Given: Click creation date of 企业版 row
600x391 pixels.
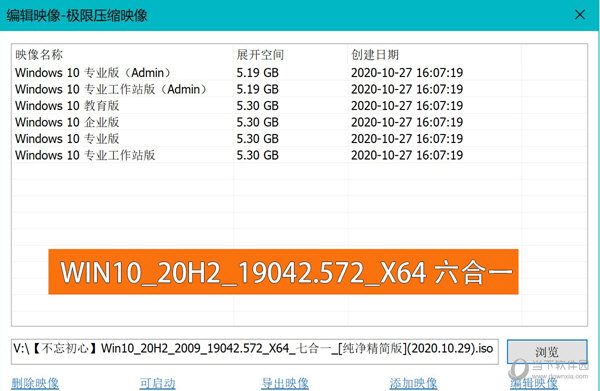Looking at the screenshot, I should click(407, 122).
